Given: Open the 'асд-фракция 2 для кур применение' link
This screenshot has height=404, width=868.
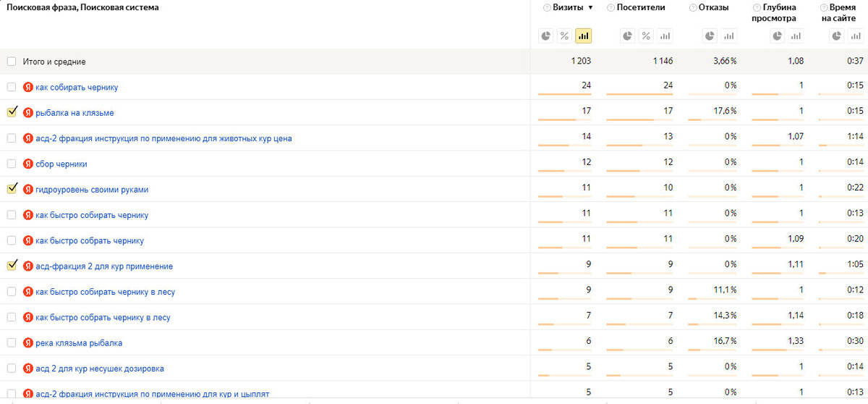Looking at the screenshot, I should coord(104,266).
